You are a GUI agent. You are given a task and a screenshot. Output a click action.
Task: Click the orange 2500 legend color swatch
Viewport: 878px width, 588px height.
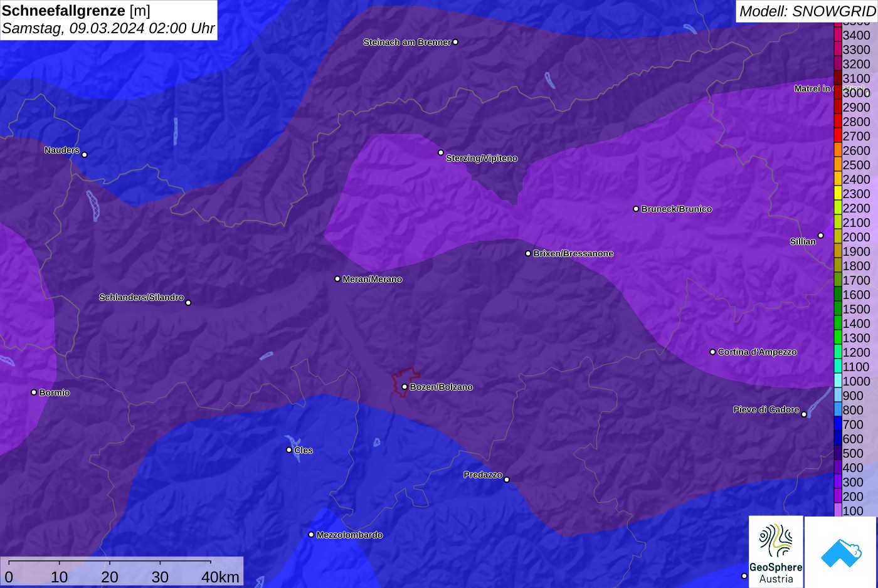838,164
